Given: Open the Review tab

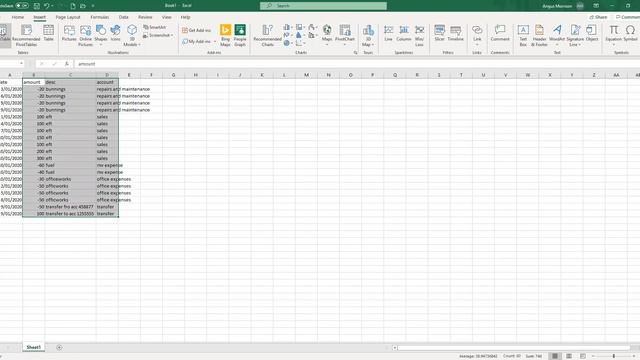Looking at the screenshot, I should (x=145, y=17).
